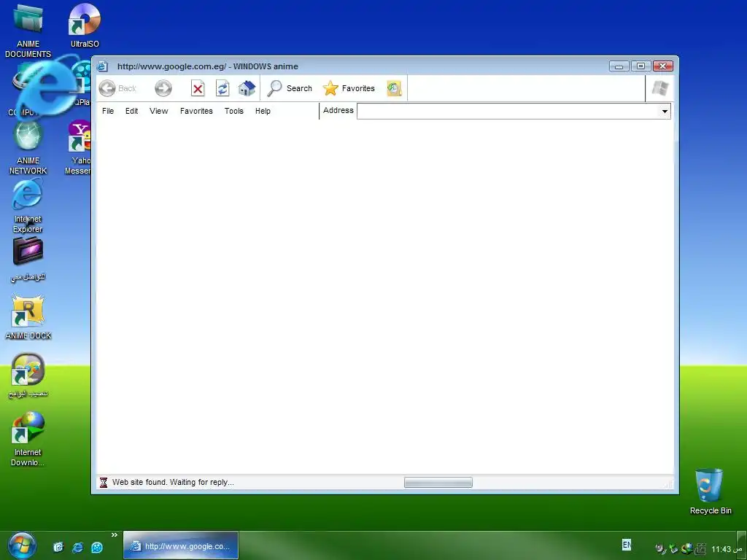The image size is (747, 560).
Task: Select the programs installer shortcut above Internet Downlo...
Action: pos(28,376)
